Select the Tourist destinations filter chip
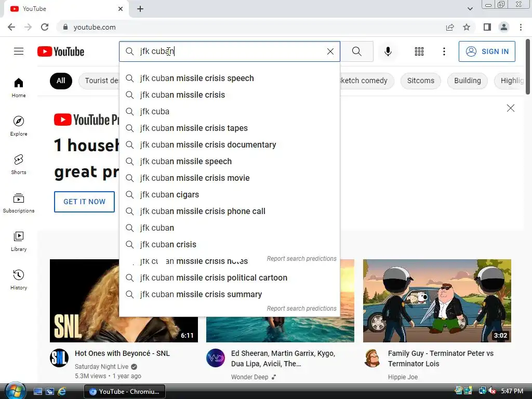The height and width of the screenshot is (399, 532). (x=99, y=81)
